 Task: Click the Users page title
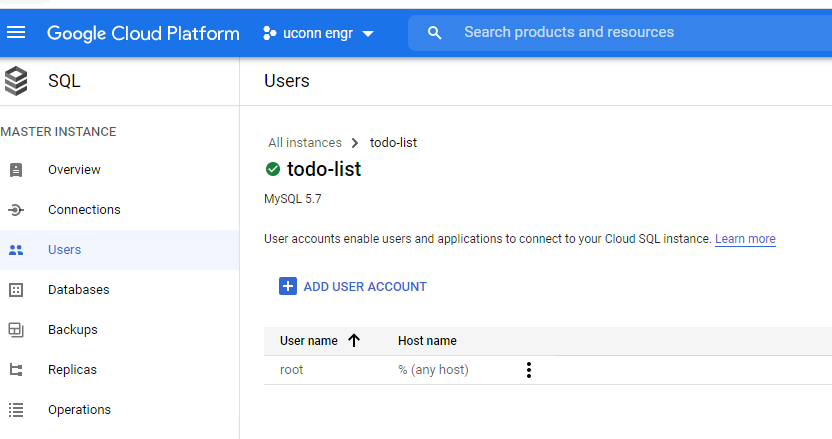287,81
